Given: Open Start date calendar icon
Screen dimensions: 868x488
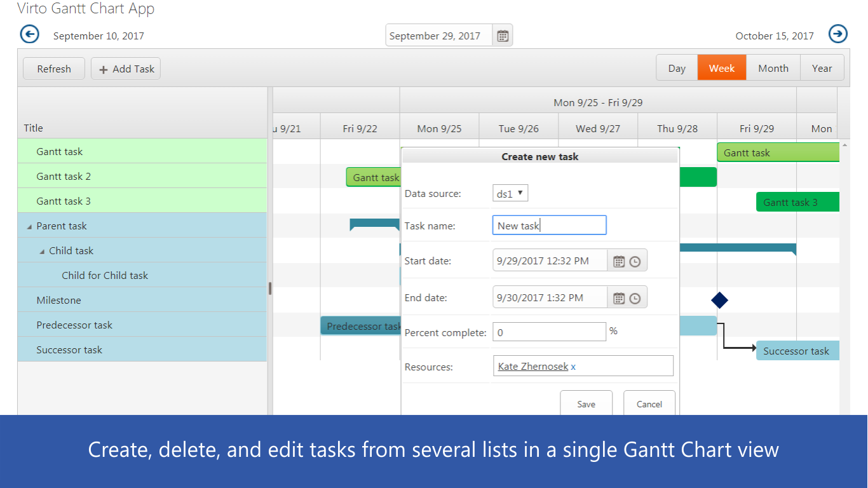Looking at the screenshot, I should point(619,261).
